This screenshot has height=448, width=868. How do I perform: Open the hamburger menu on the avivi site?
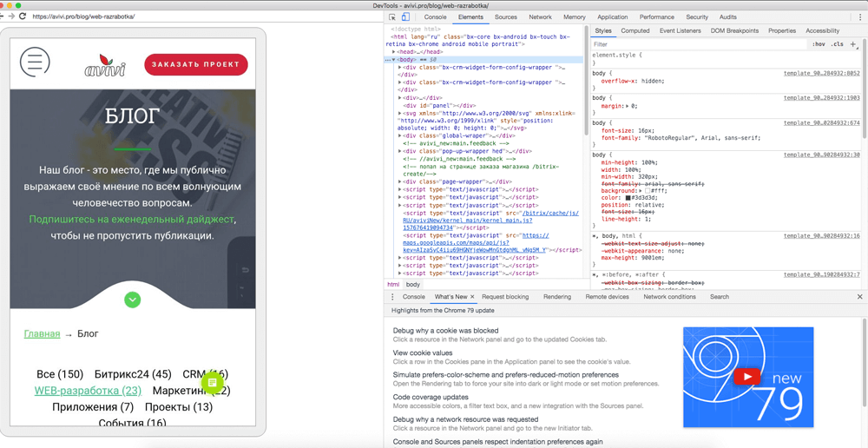coord(35,62)
